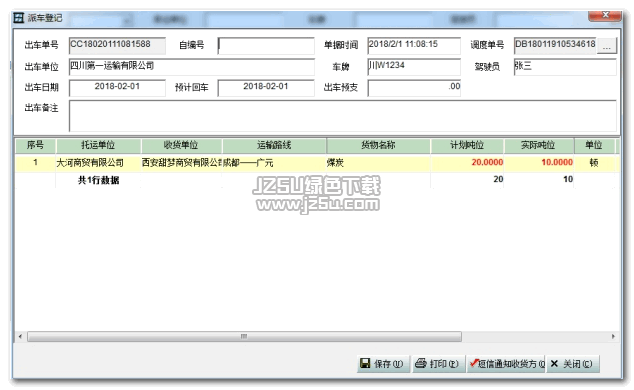Click the horizontal scrollbar left arrow

click(x=20, y=336)
